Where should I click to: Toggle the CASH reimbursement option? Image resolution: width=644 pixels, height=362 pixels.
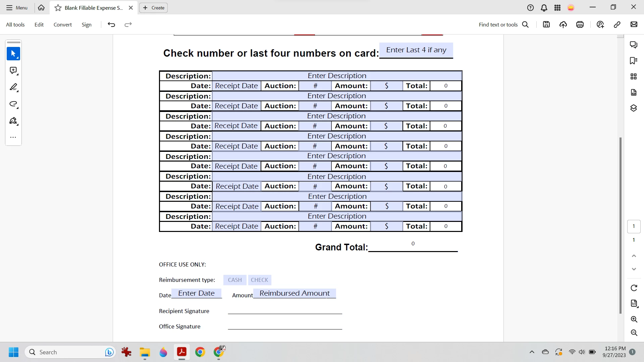tap(235, 280)
